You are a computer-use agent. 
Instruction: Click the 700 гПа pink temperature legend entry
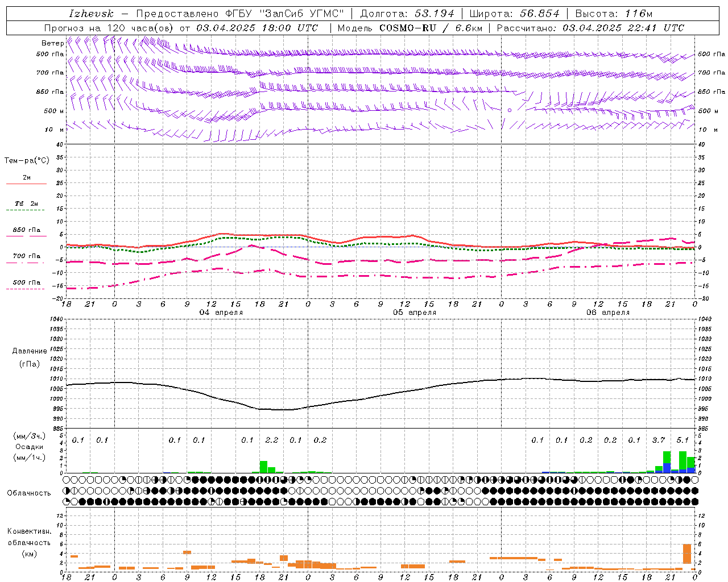tap(26, 256)
